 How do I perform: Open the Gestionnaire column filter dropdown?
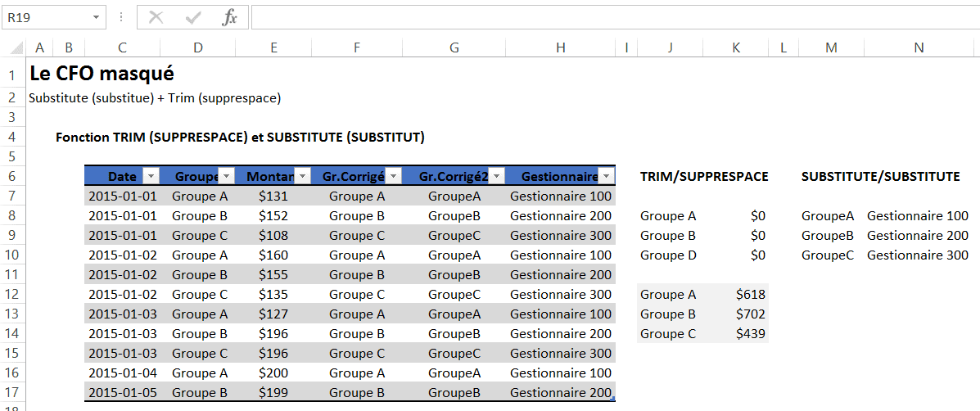coord(606,176)
